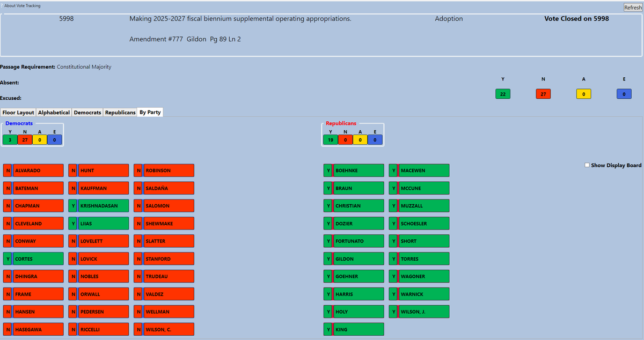This screenshot has width=644, height=340.
Task: Select GOEHNER's vote entry
Action: (354, 277)
